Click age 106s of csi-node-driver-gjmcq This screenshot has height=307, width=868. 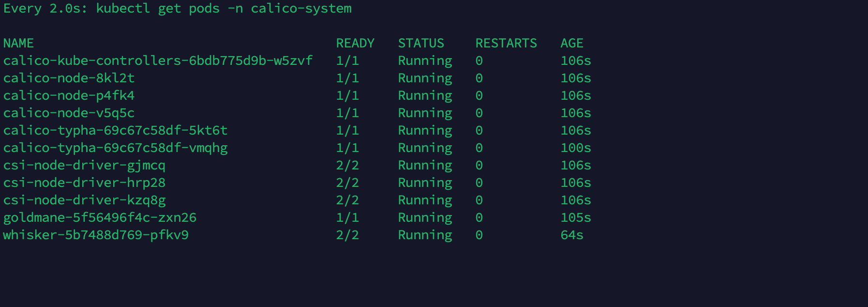(x=576, y=165)
